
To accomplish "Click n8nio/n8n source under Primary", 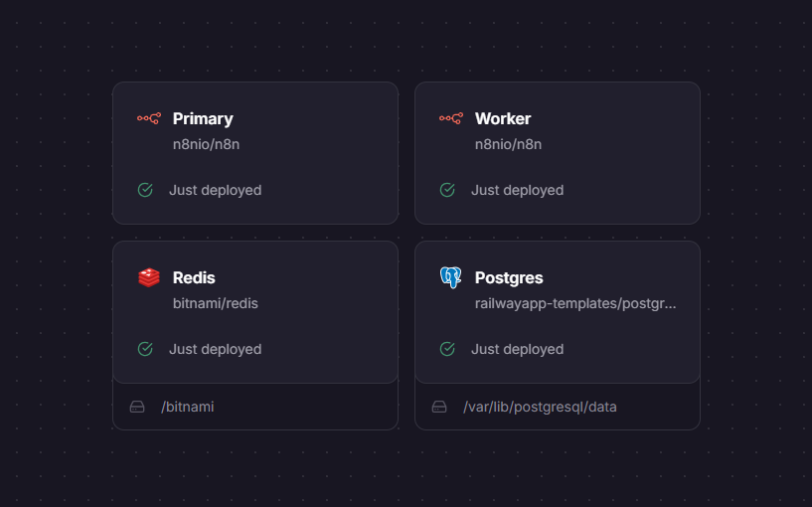I will click(x=206, y=144).
